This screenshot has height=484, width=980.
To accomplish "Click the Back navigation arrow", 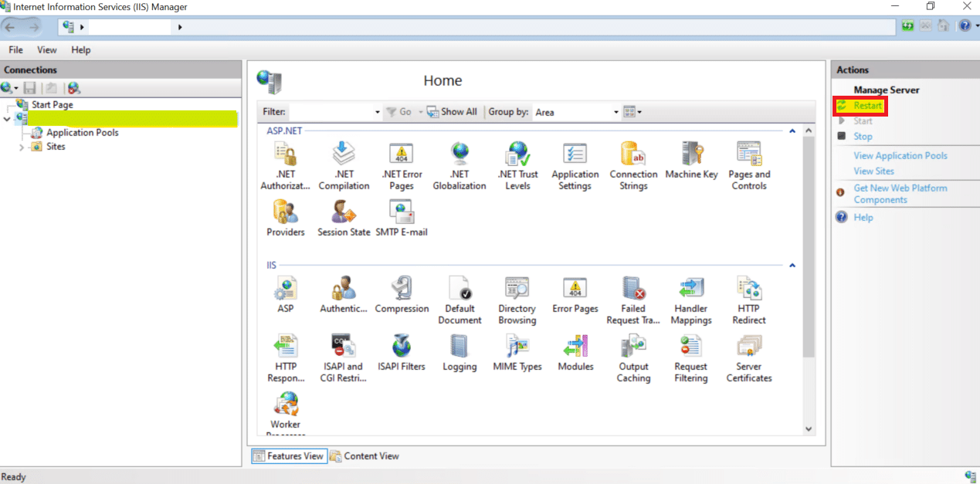I will (x=11, y=26).
